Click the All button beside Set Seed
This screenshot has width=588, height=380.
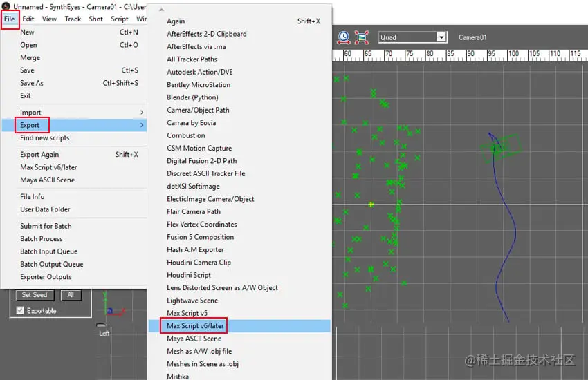tap(71, 295)
